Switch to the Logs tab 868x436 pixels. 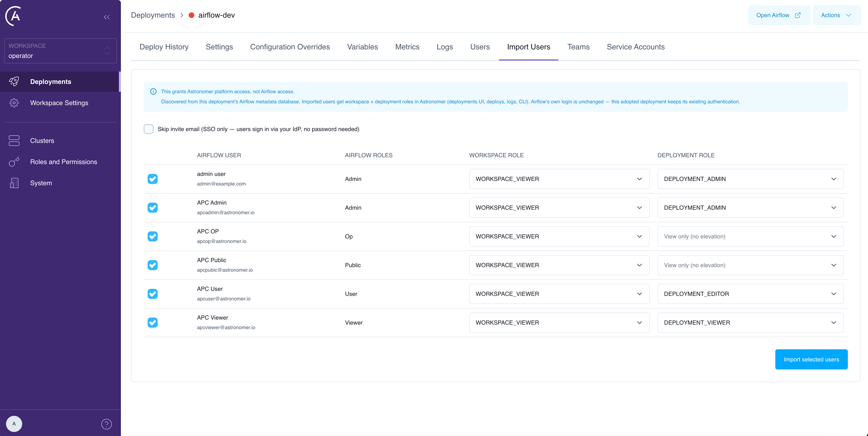[445, 47]
